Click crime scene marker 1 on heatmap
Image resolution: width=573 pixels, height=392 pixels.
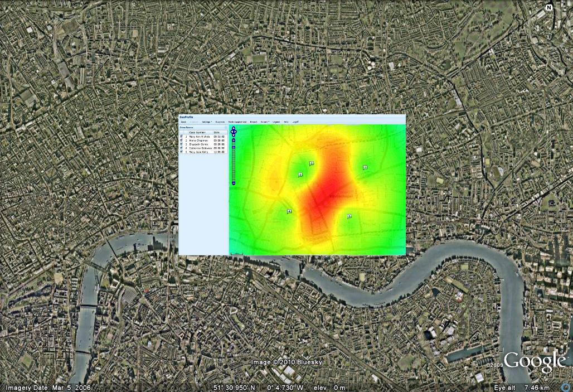366,167
